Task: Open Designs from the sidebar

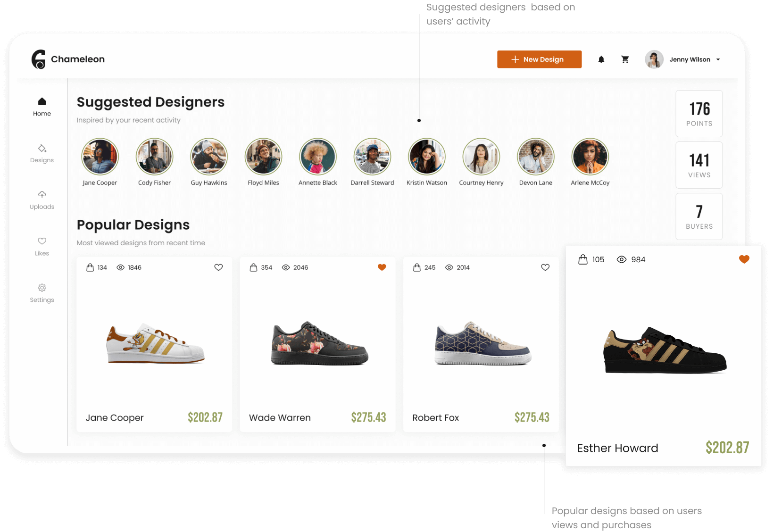Action: pyautogui.click(x=42, y=153)
